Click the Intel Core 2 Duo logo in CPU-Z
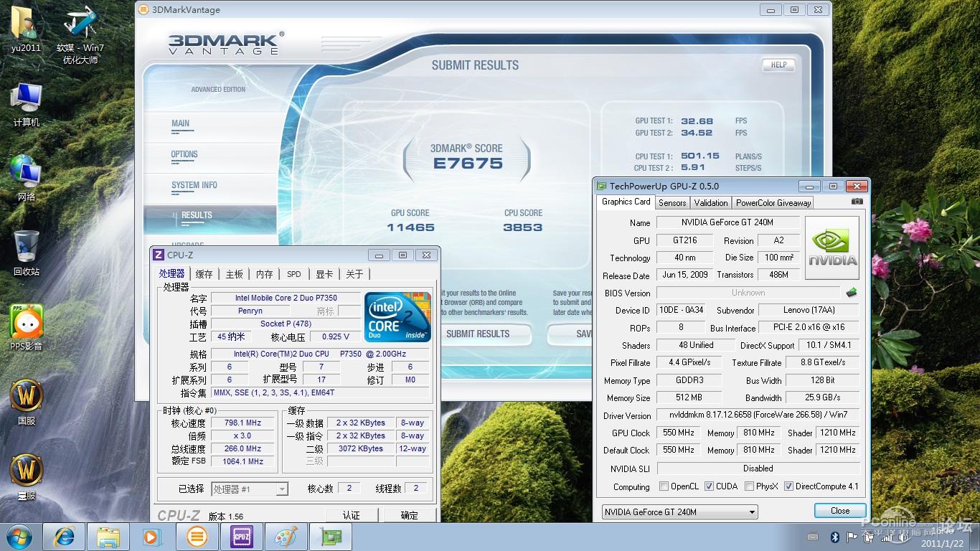The width and height of the screenshot is (980, 551). 397,316
